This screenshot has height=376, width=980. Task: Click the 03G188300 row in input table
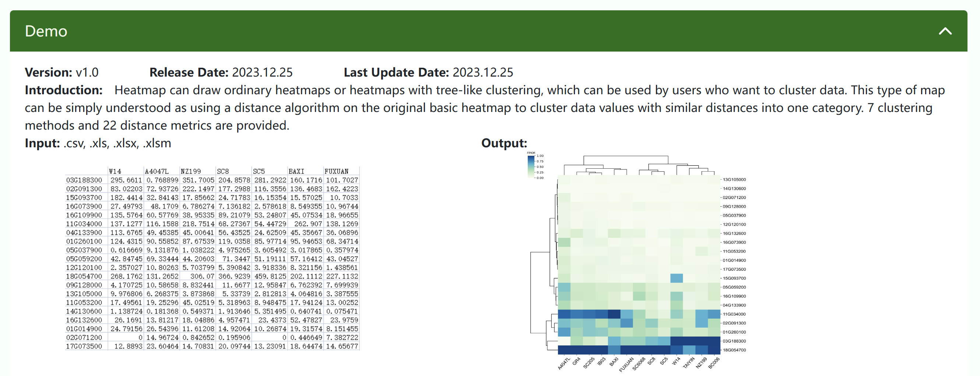(x=212, y=180)
